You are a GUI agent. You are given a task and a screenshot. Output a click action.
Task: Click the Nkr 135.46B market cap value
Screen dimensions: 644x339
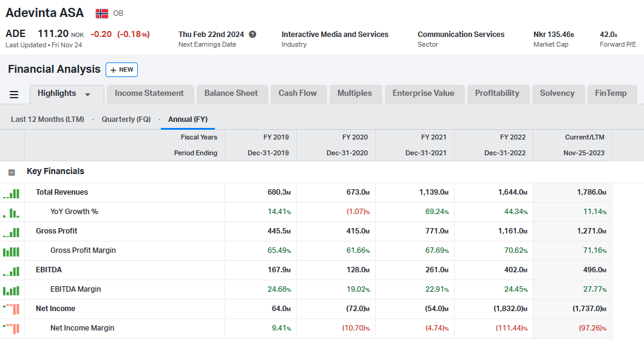554,35
